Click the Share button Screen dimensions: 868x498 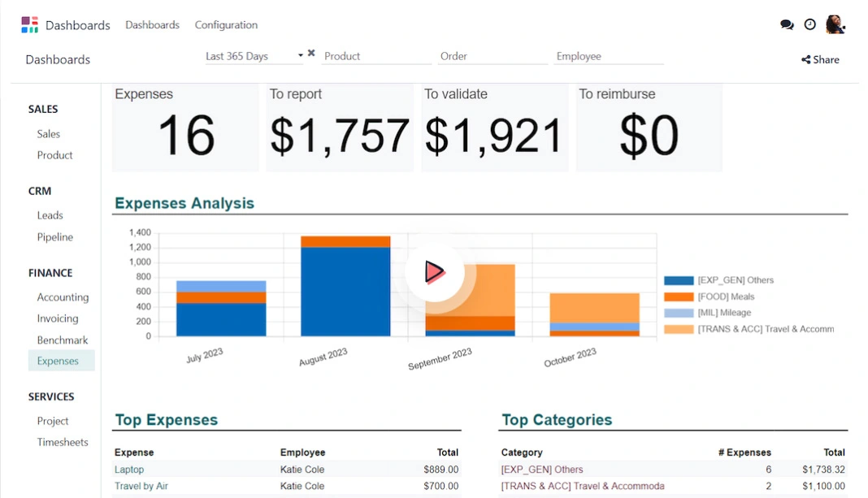coord(820,59)
